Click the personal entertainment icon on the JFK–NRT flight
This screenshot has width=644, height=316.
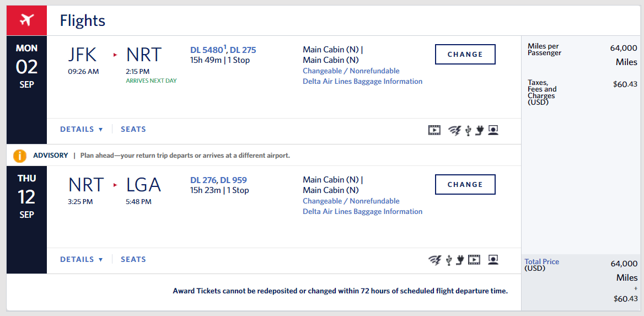pyautogui.click(x=493, y=130)
